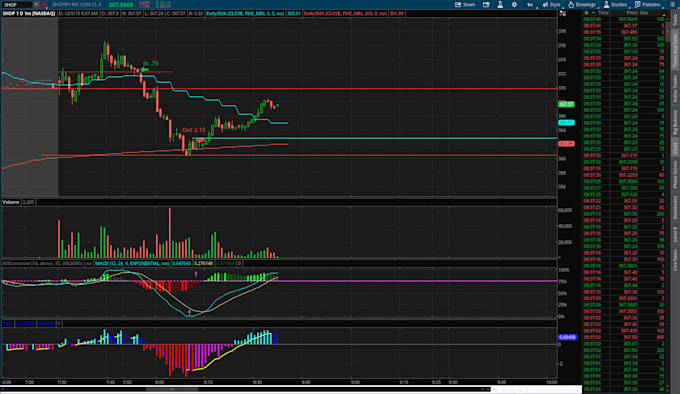
Task: Click the chart grid layout icon
Action: coord(562,13)
